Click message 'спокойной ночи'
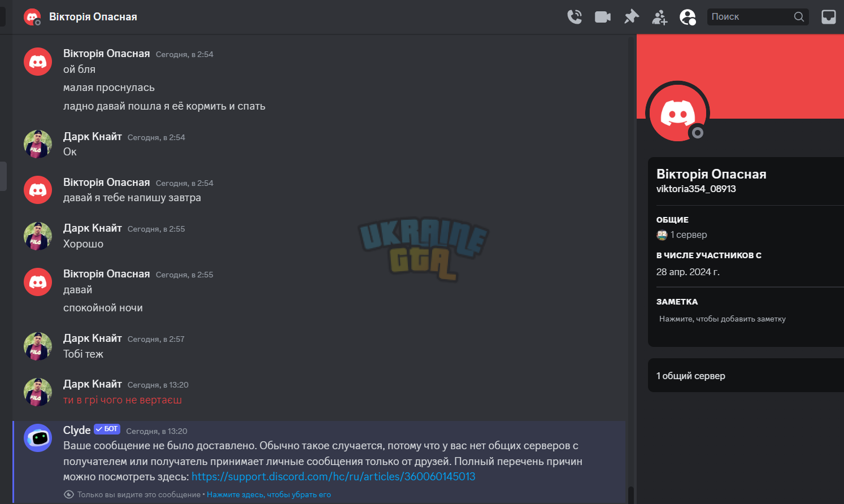This screenshot has height=504, width=844. coord(103,308)
